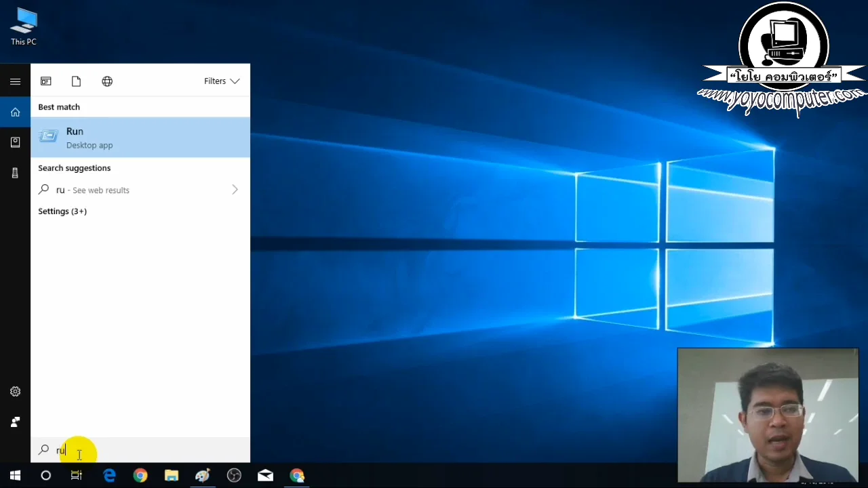Open the Start menu
868x488 pixels.
tap(14, 475)
